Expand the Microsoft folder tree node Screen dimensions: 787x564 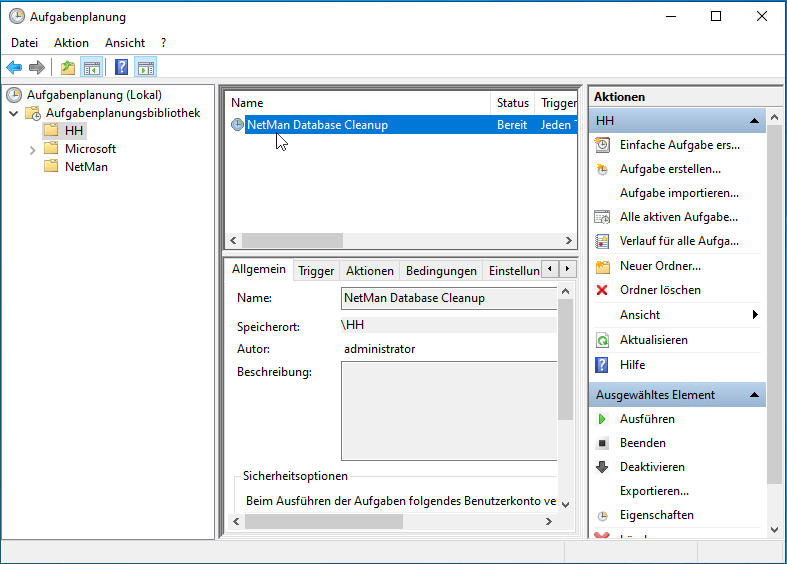(33, 149)
